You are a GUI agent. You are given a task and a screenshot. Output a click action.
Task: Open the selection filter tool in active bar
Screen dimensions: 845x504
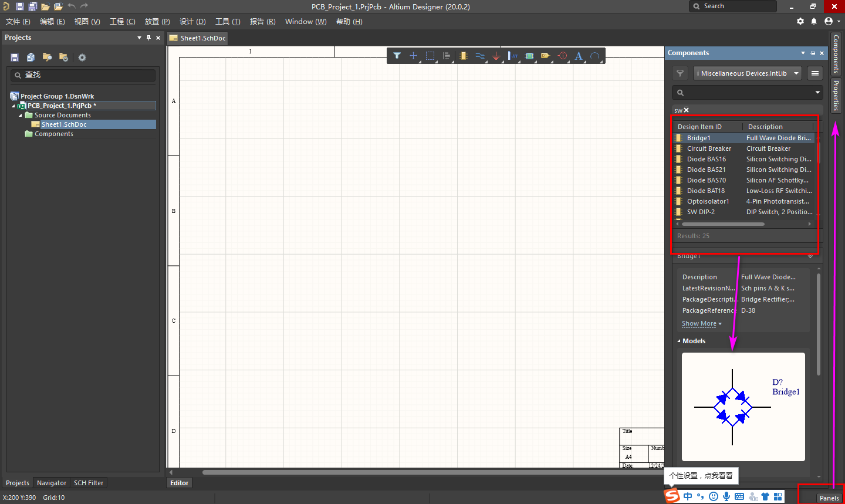[397, 56]
